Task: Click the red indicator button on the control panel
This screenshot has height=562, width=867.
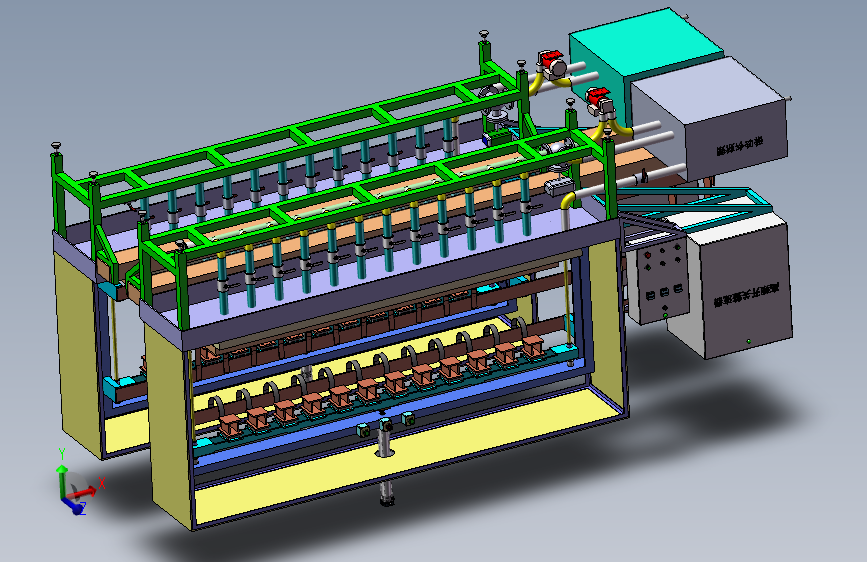Action: pos(647,256)
